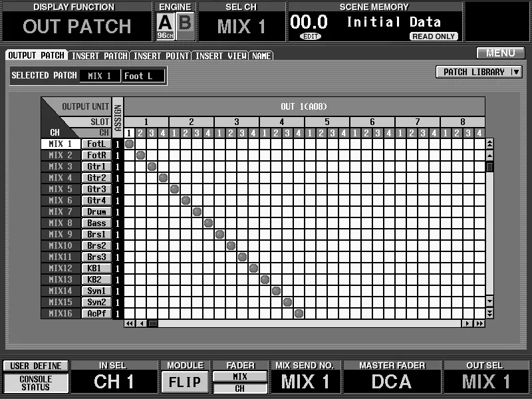The height and width of the screenshot is (399, 532).
Task: Switch to the INSERT VIEW tab
Action: [221, 56]
